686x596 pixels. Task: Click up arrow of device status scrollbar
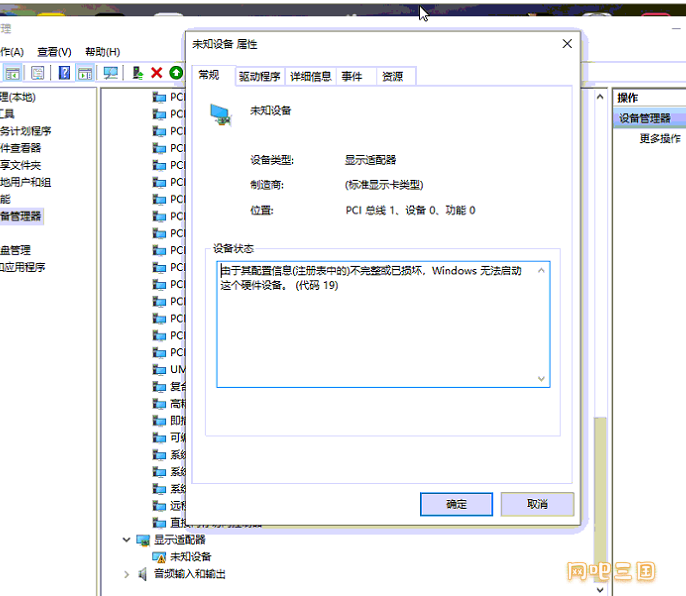point(541,270)
